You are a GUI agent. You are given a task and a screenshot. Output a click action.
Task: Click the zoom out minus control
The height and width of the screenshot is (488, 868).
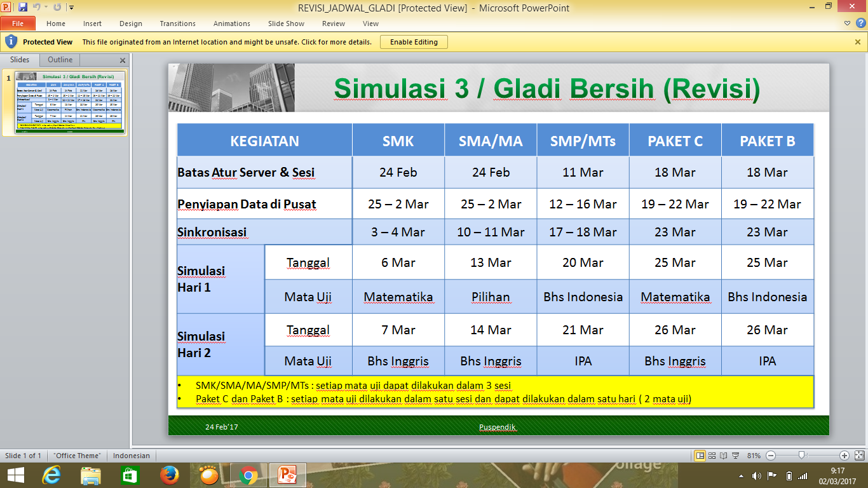pos(771,455)
